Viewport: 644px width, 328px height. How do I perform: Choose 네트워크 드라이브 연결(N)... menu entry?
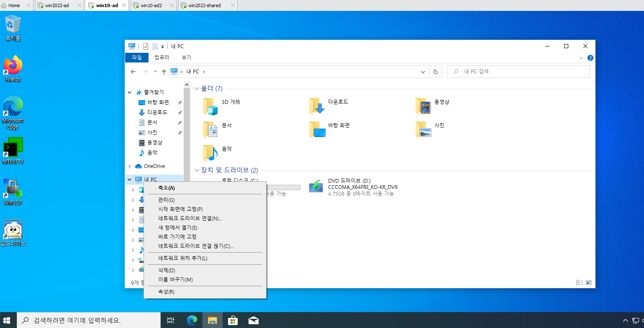pos(205,218)
